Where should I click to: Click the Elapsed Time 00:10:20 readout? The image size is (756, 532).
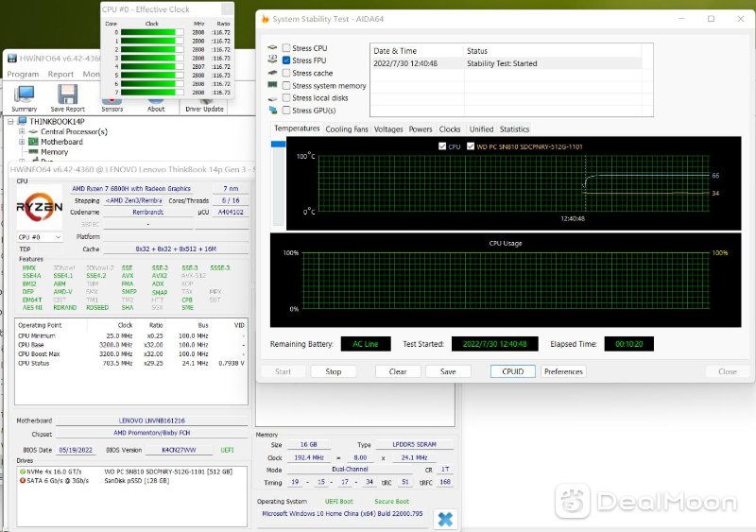click(x=628, y=344)
